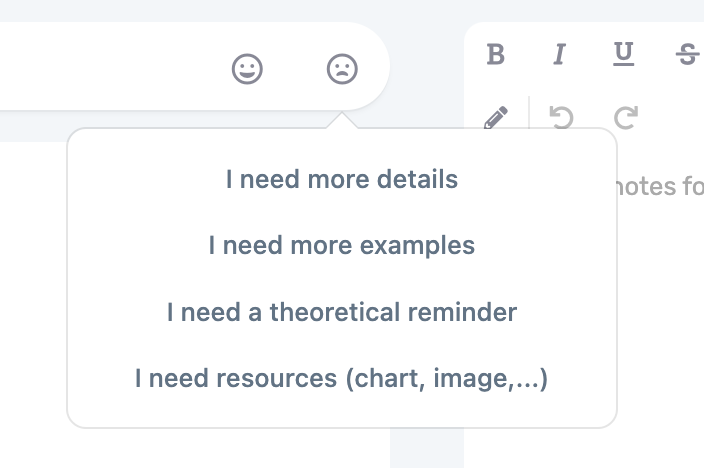Select "I need more examples" option
The width and height of the screenshot is (704, 468).
click(342, 246)
